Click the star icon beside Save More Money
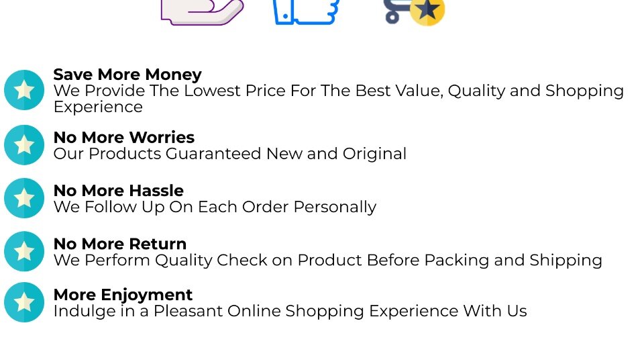 coord(24,90)
